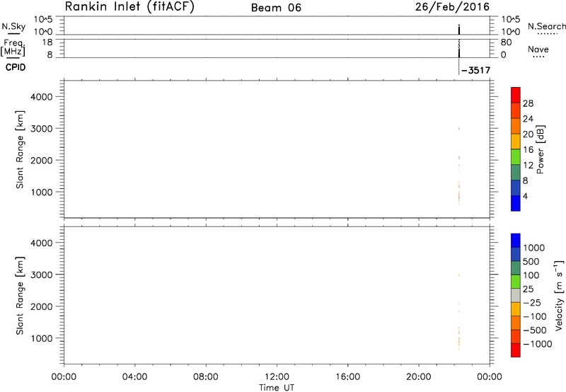Pick the yellow Power swatch between 16 and 20
566x392 pixels.
point(516,142)
